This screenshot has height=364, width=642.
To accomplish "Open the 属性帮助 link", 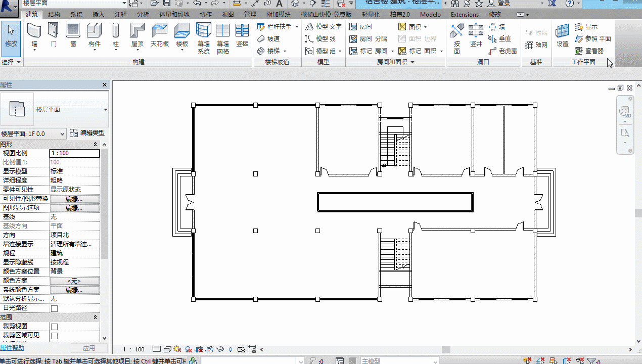I will [x=12, y=348].
